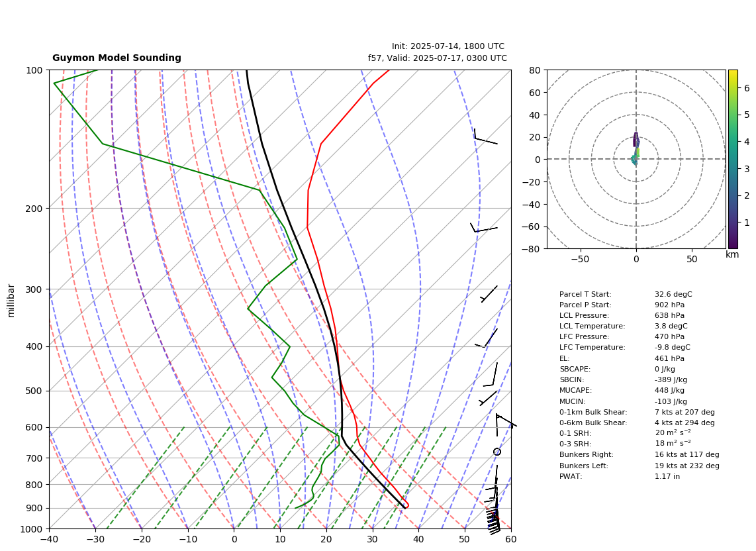Select the "1.17 in" value
Viewport: 756px width, 551px height.
click(x=667, y=476)
